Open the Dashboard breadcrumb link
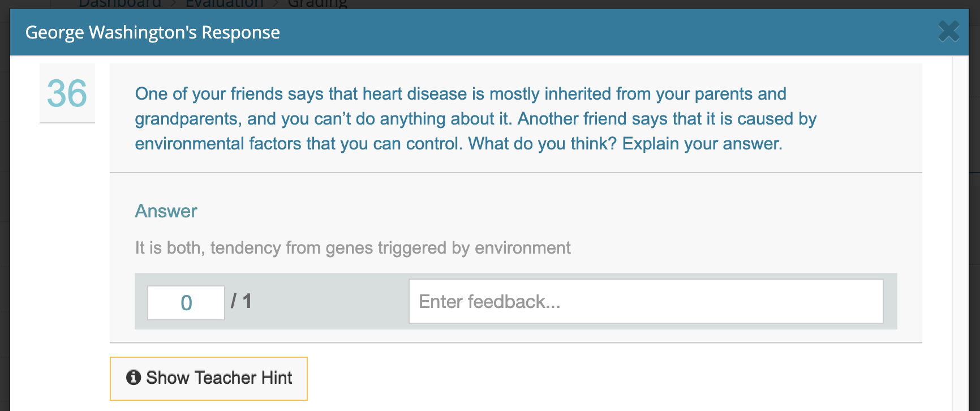Image resolution: width=980 pixels, height=411 pixels. (x=119, y=3)
